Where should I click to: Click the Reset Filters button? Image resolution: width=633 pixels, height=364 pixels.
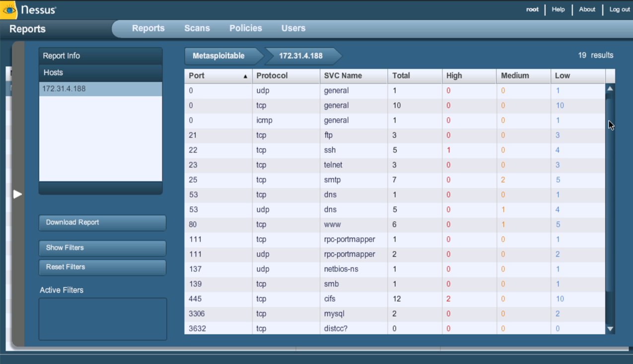coord(102,267)
